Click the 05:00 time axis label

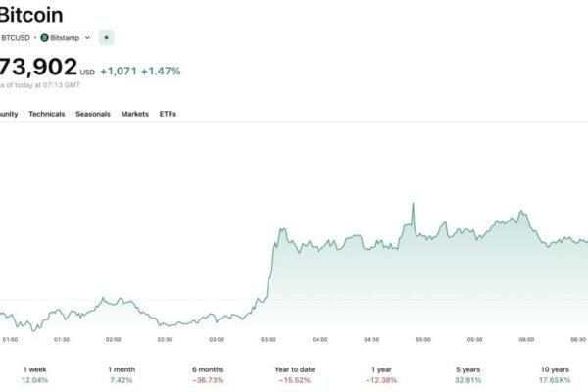(x=423, y=339)
